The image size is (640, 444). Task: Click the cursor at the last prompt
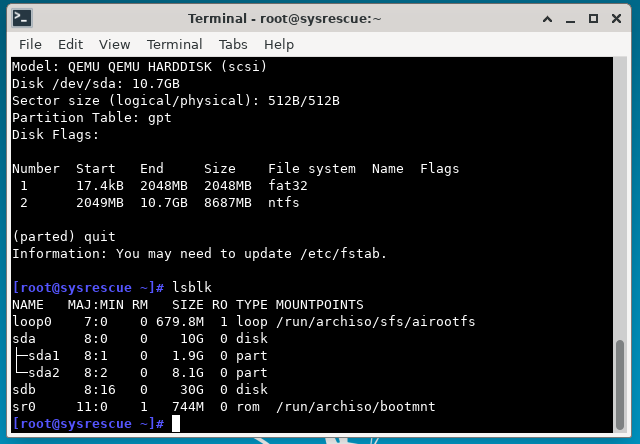177,424
